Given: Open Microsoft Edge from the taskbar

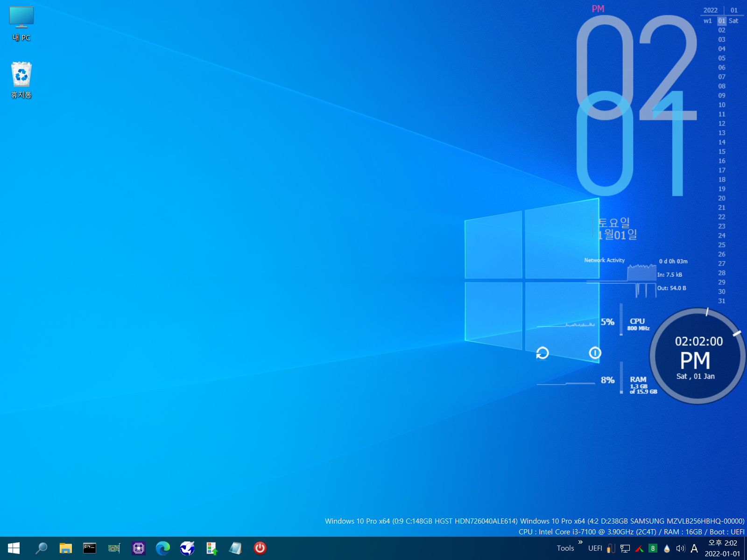Looking at the screenshot, I should tap(163, 548).
